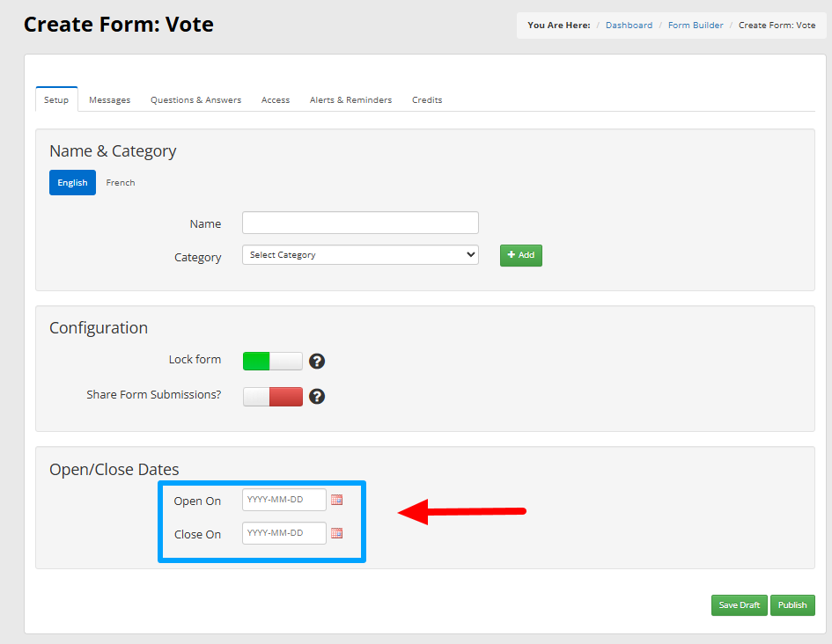Toggle the Share Form Submissions switch
This screenshot has height=644, width=832.
click(x=273, y=397)
